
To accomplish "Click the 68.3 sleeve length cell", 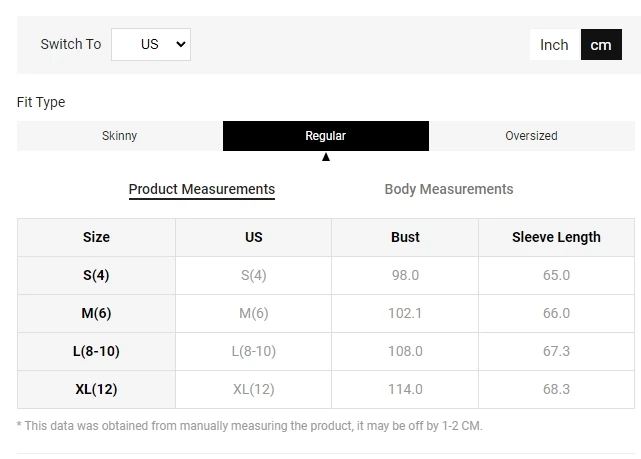I will [x=556, y=389].
